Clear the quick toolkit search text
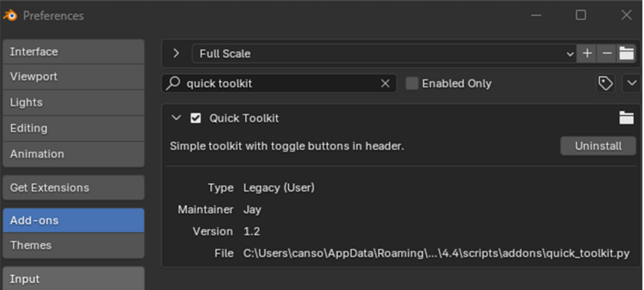Screen dimensions: 644x290 [x=385, y=83]
